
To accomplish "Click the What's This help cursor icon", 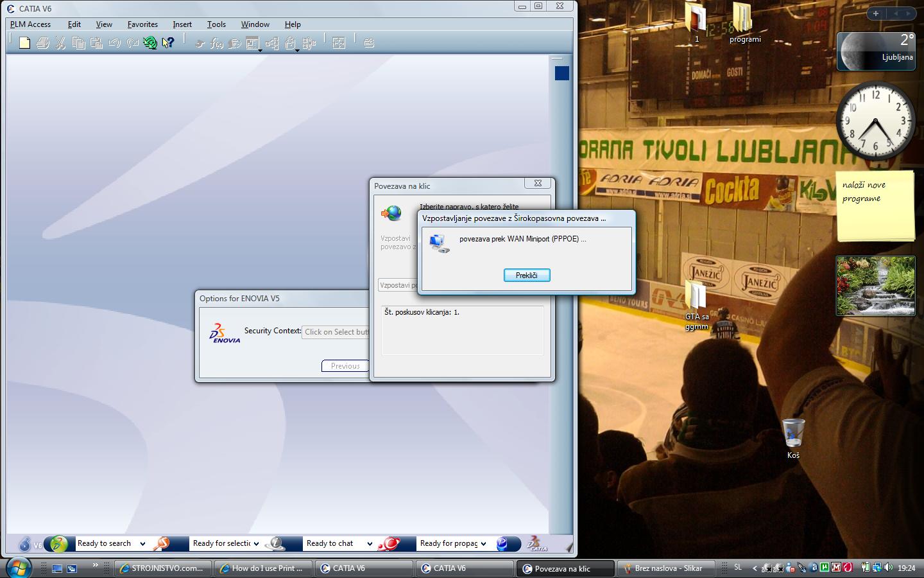I will (168, 43).
